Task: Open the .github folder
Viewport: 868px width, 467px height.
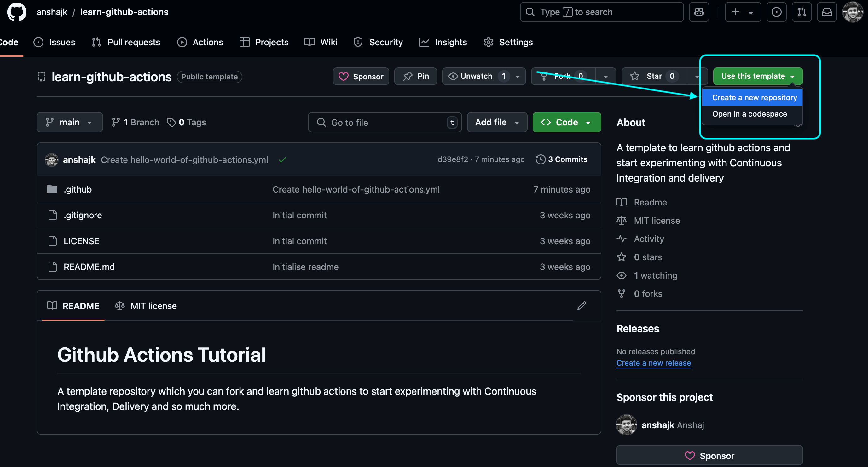Action: pyautogui.click(x=78, y=189)
